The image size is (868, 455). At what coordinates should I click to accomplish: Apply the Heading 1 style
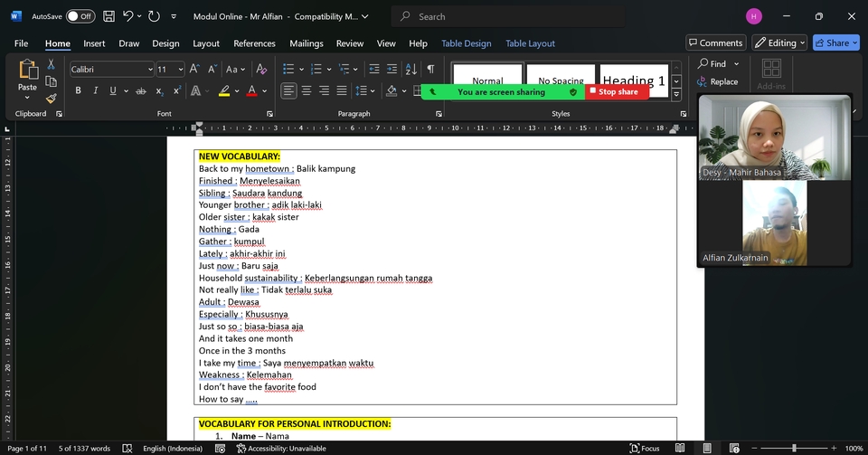click(634, 81)
